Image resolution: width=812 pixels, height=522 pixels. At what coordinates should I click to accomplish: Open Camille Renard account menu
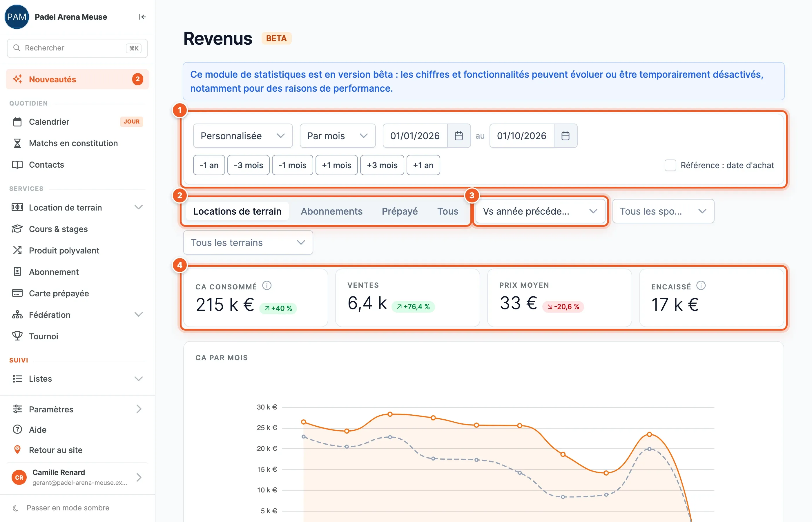point(77,477)
